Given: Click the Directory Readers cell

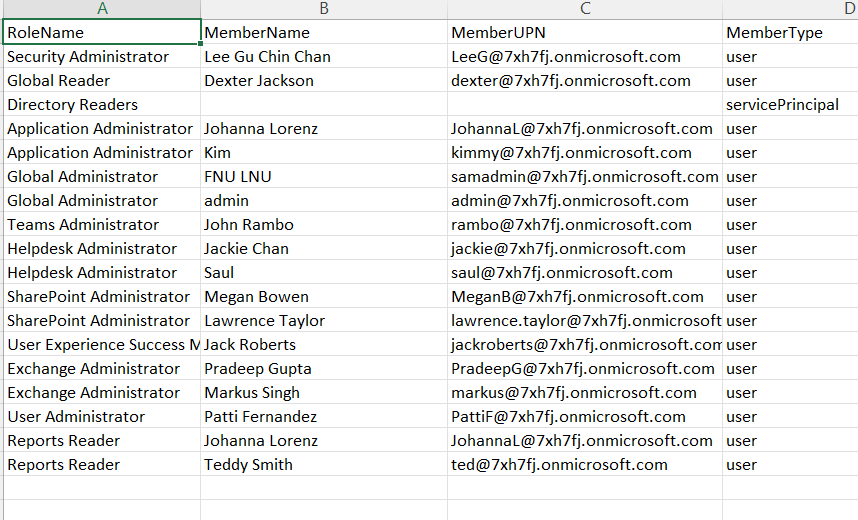Looking at the screenshot, I should click(x=102, y=105).
